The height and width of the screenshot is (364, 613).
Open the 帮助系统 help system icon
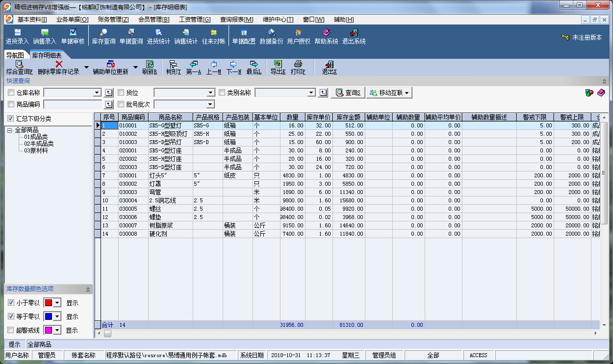[x=326, y=36]
